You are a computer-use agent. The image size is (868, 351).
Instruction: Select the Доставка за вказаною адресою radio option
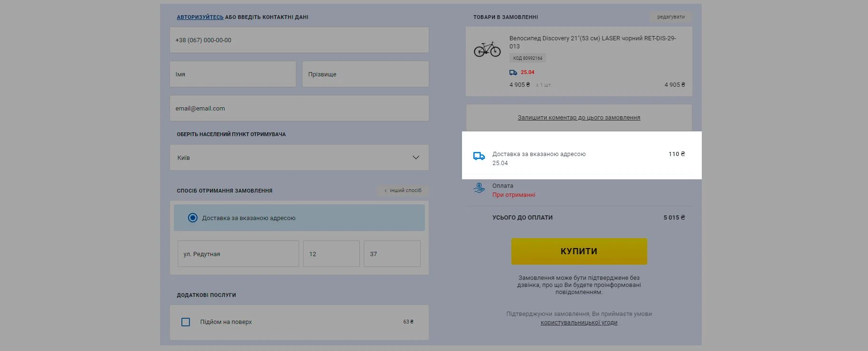[x=192, y=218]
